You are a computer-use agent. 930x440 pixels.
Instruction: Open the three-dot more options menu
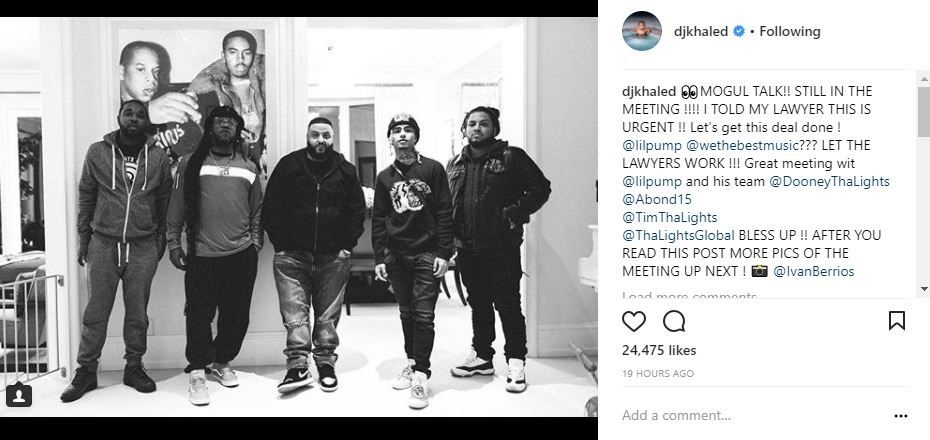pyautogui.click(x=900, y=416)
